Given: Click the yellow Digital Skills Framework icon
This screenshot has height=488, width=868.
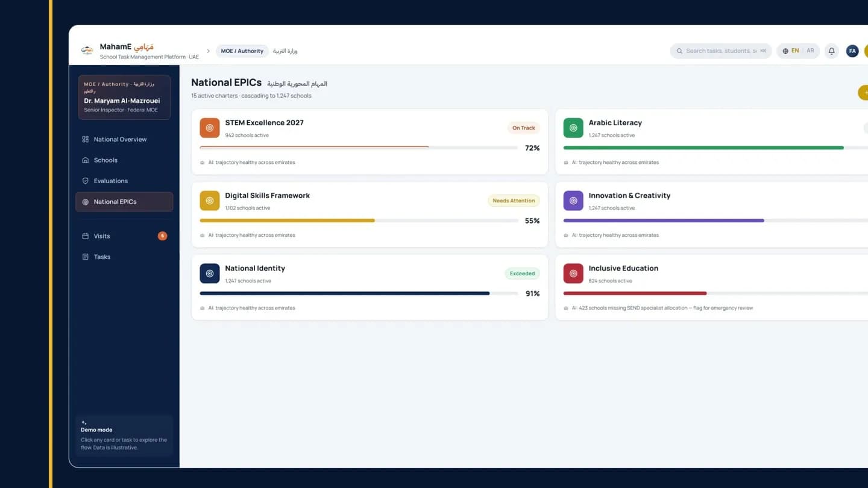Looking at the screenshot, I should pos(210,201).
